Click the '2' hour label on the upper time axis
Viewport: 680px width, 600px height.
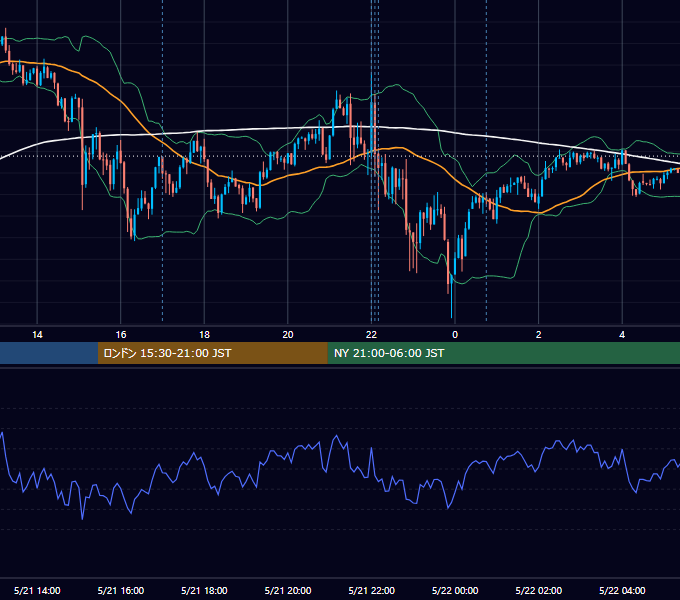(x=539, y=335)
